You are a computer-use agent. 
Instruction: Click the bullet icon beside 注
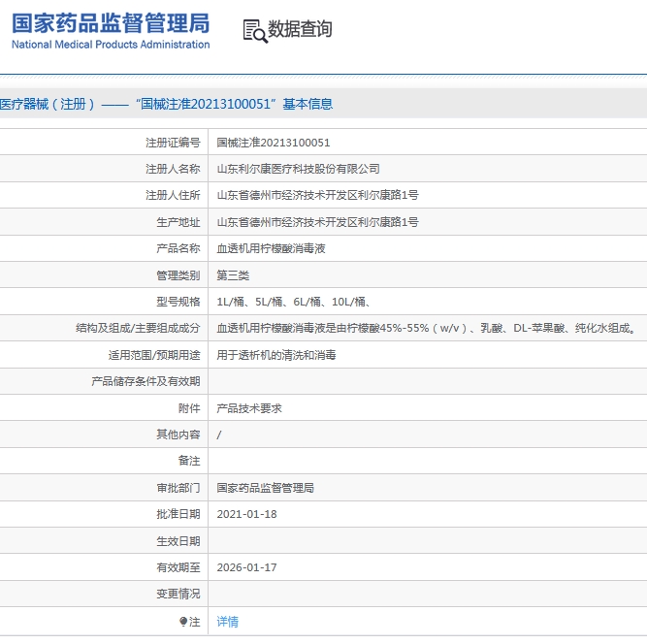pyautogui.click(x=183, y=621)
